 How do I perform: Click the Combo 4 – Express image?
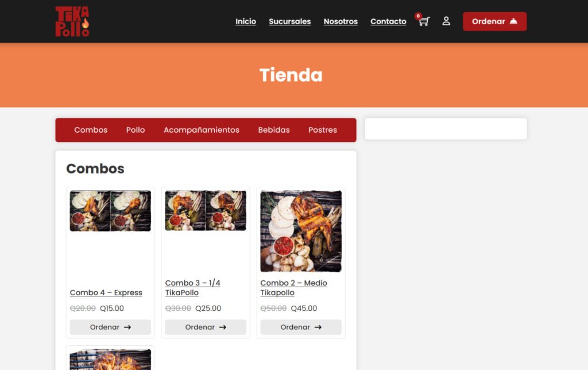click(x=110, y=211)
